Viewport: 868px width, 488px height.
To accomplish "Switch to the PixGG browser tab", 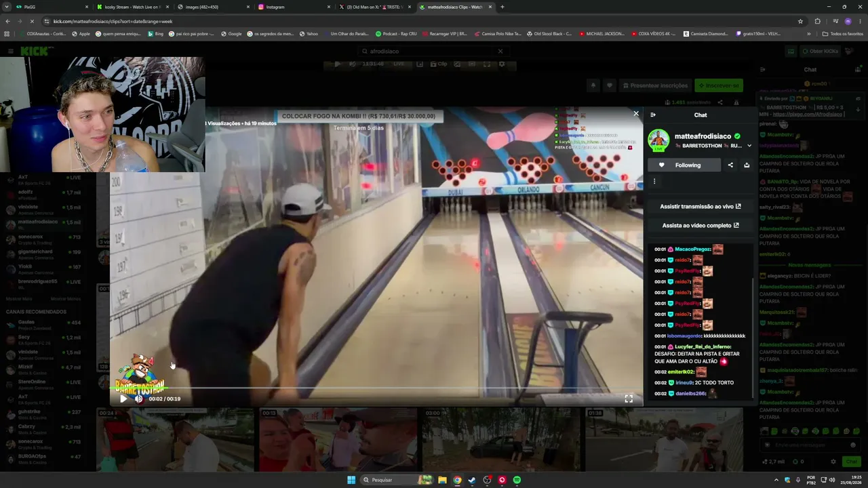I will click(x=51, y=7).
